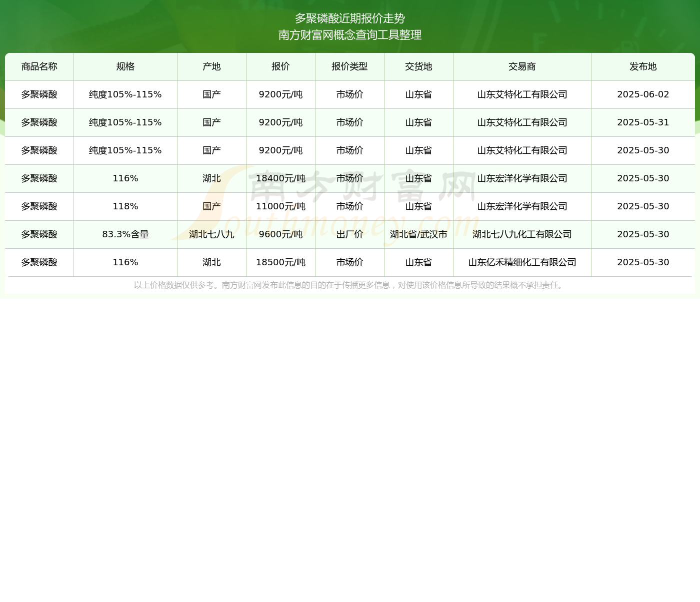
Task: Click the 湖北省/武汉市 delivery cell
Action: [418, 234]
